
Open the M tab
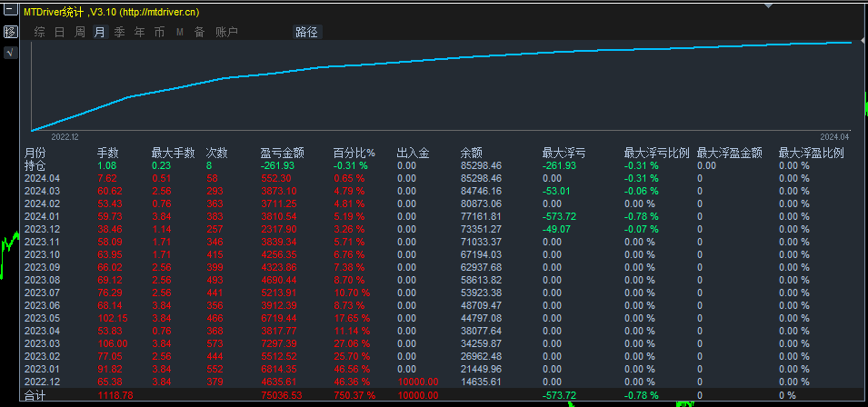tap(180, 32)
